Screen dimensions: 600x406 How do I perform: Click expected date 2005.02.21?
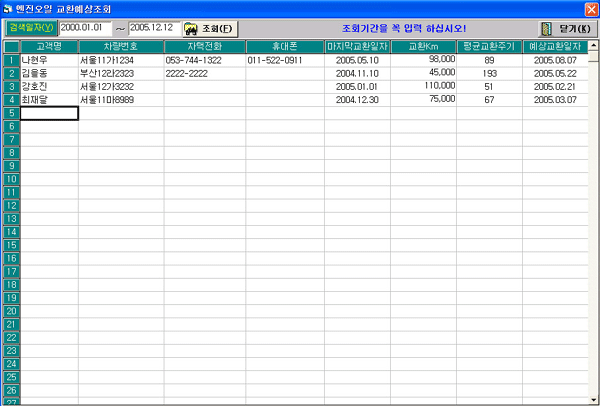[x=555, y=87]
